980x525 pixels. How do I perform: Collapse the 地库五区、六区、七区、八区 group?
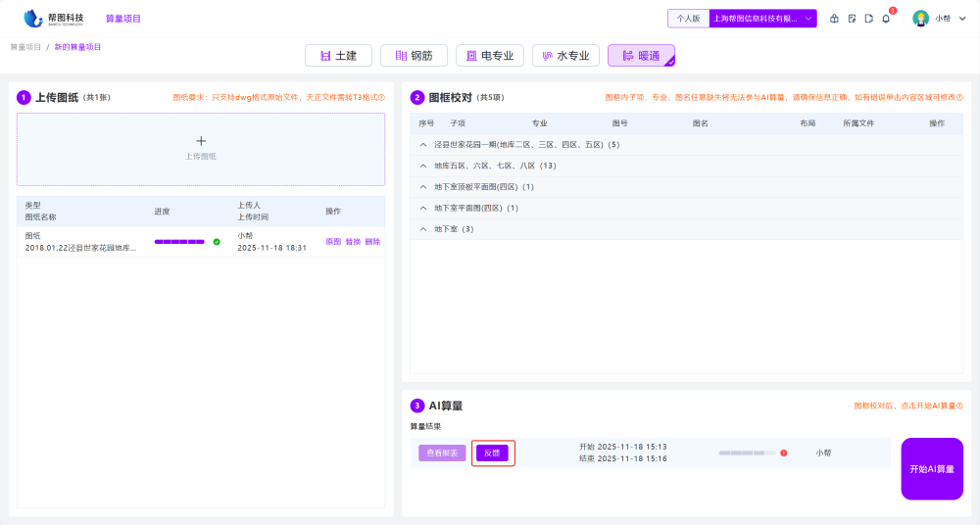point(423,166)
